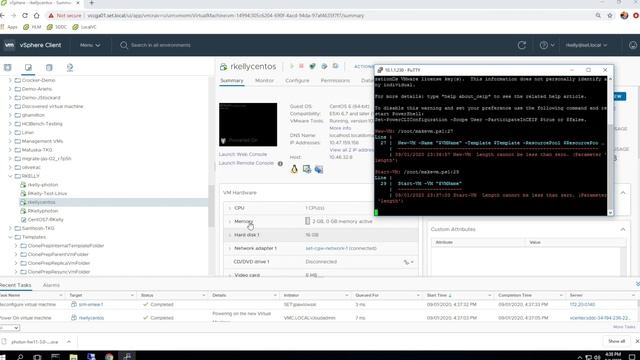Click the Windows Start button
The width and height of the screenshot is (640, 360).
point(2,357)
